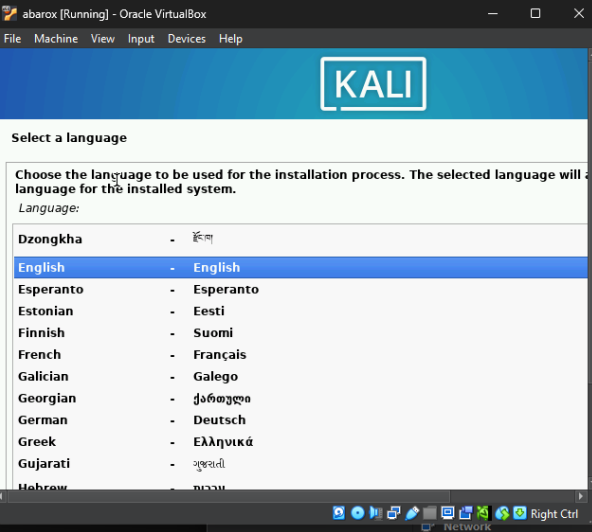The width and height of the screenshot is (592, 532).
Task: Click the USB devices status icon
Action: (412, 513)
